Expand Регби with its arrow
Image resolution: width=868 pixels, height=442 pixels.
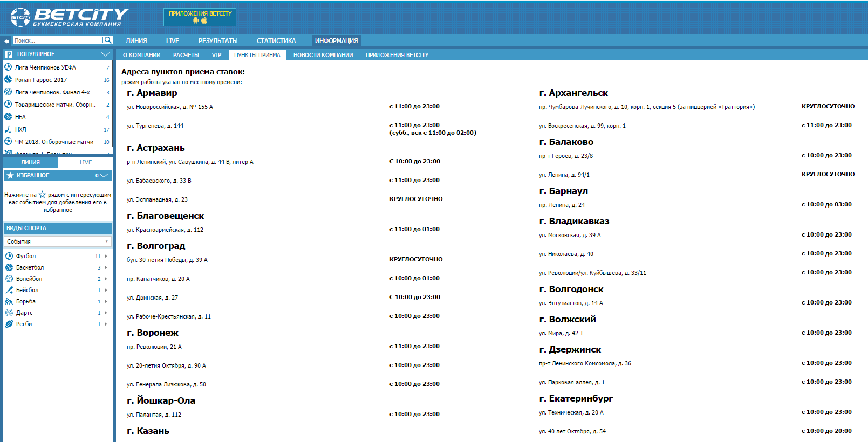pos(106,324)
